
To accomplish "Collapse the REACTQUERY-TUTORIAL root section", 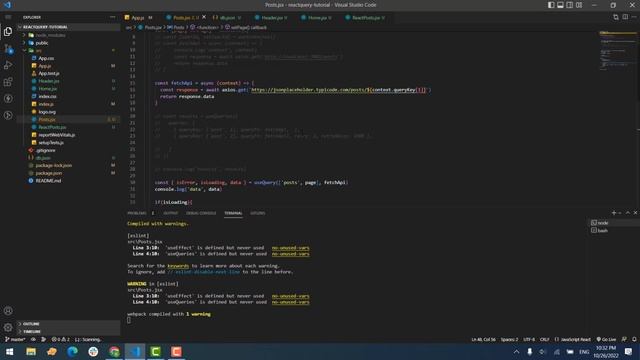I will (45, 27).
